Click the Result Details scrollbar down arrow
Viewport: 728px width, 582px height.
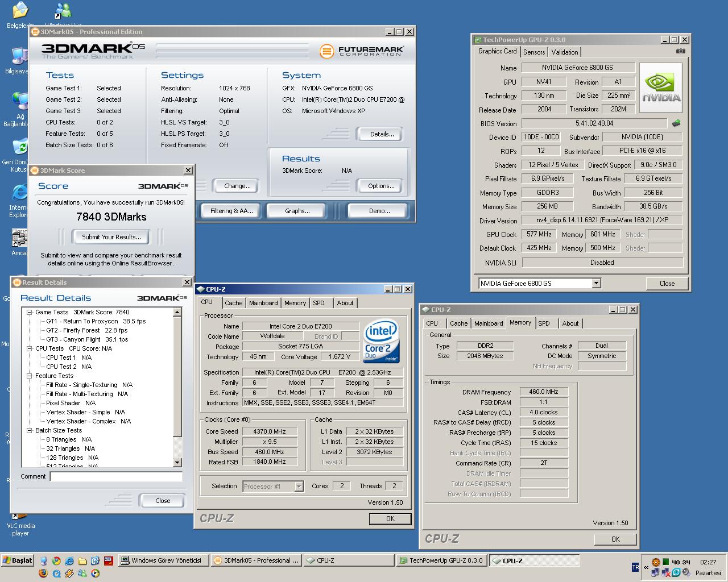tap(177, 462)
